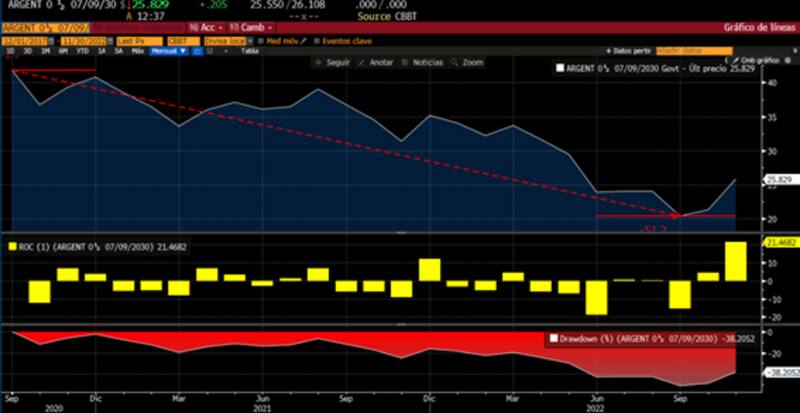The width and height of the screenshot is (800, 413).
Task: Switch to the 6M time range
Action: pos(64,50)
